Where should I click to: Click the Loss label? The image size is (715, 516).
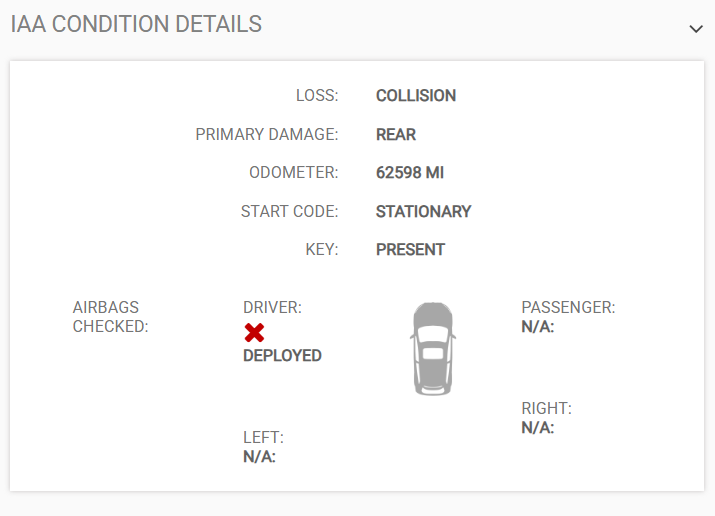click(317, 96)
